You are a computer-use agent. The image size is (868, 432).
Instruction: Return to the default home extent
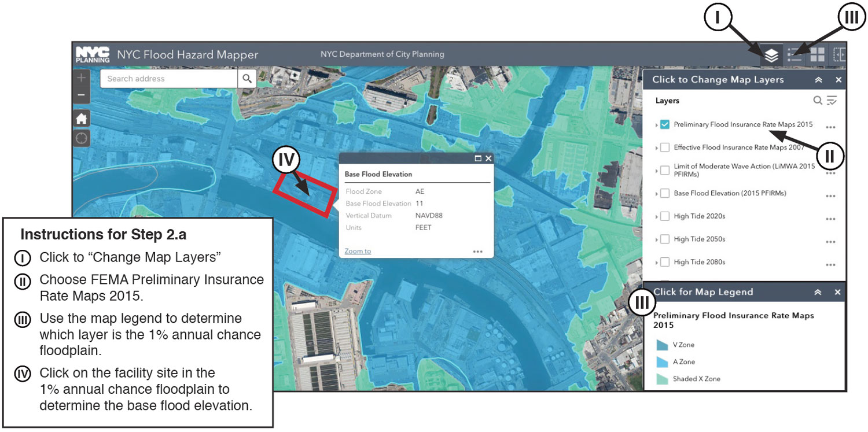81,119
